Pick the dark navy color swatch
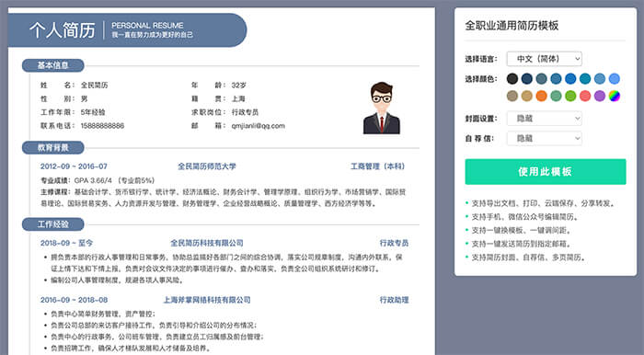The image size is (644, 355). coord(527,79)
